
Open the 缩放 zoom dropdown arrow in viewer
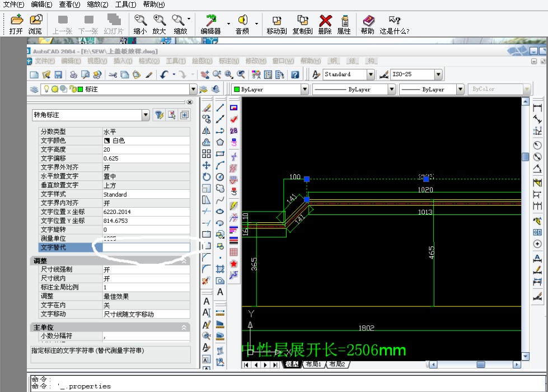tap(189, 19)
